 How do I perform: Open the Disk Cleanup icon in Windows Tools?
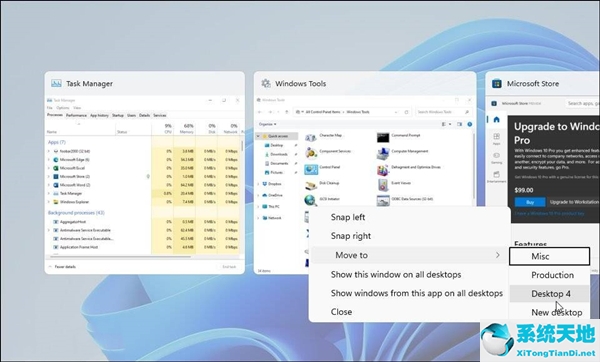tap(311, 185)
